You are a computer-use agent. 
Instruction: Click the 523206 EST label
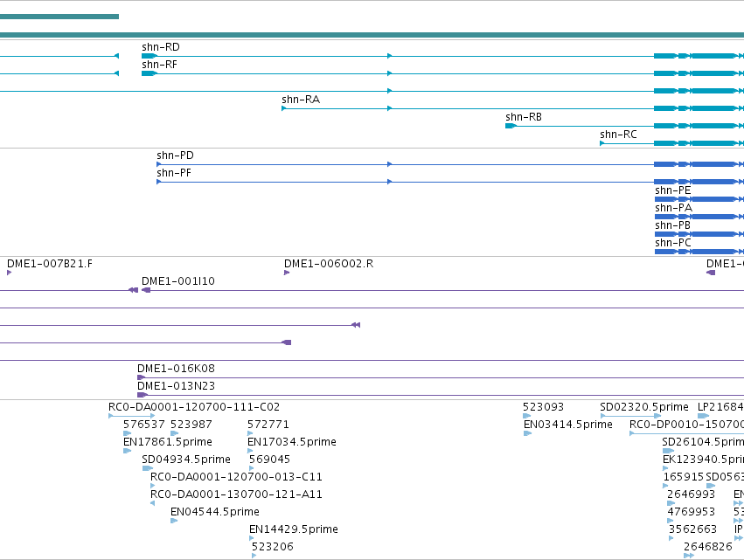pos(273,547)
